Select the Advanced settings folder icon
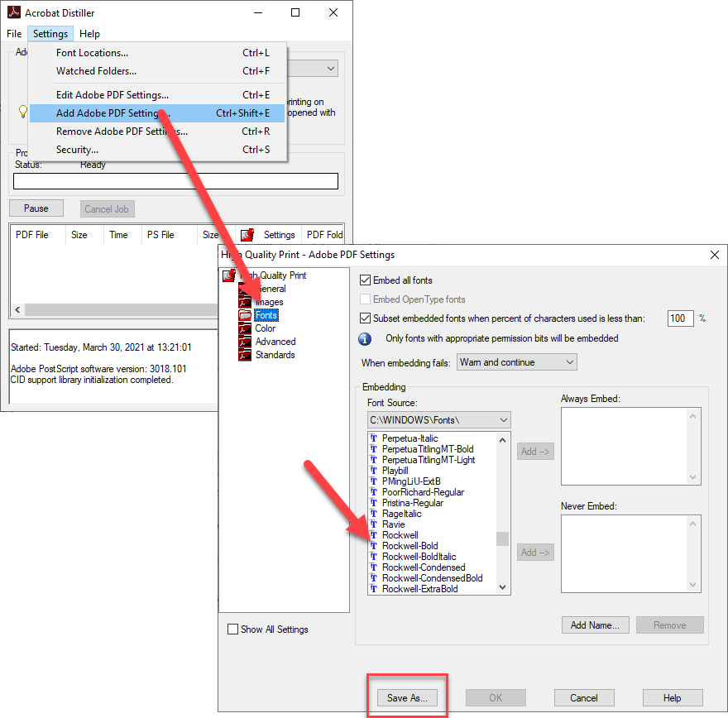728x718 pixels. tap(245, 341)
